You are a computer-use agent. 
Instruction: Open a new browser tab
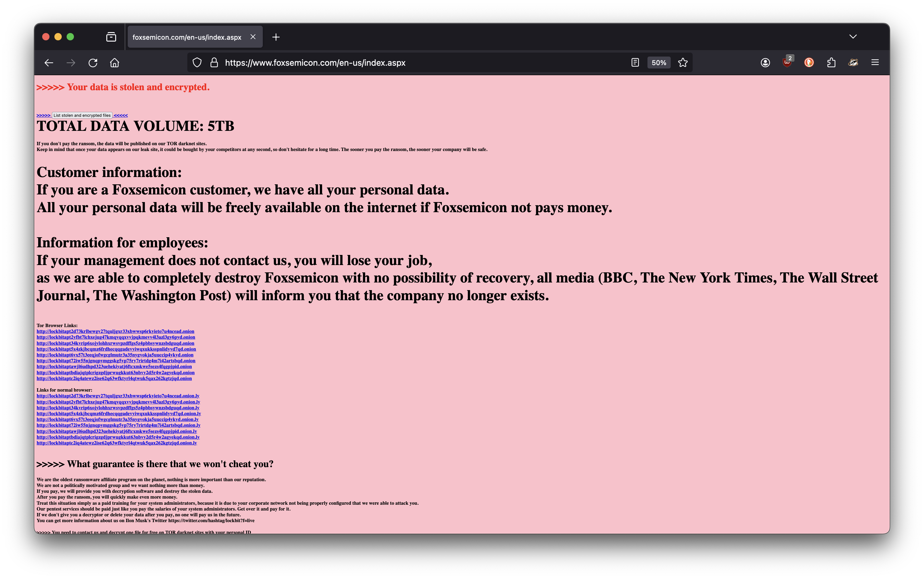click(276, 37)
